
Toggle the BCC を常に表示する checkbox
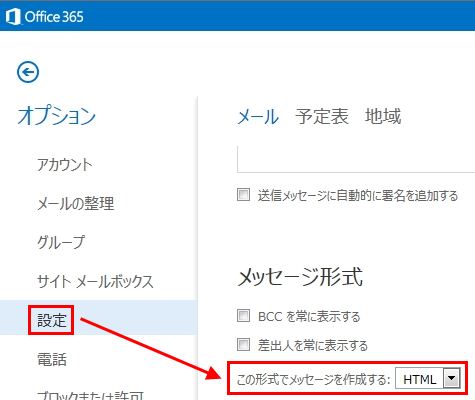(x=243, y=315)
